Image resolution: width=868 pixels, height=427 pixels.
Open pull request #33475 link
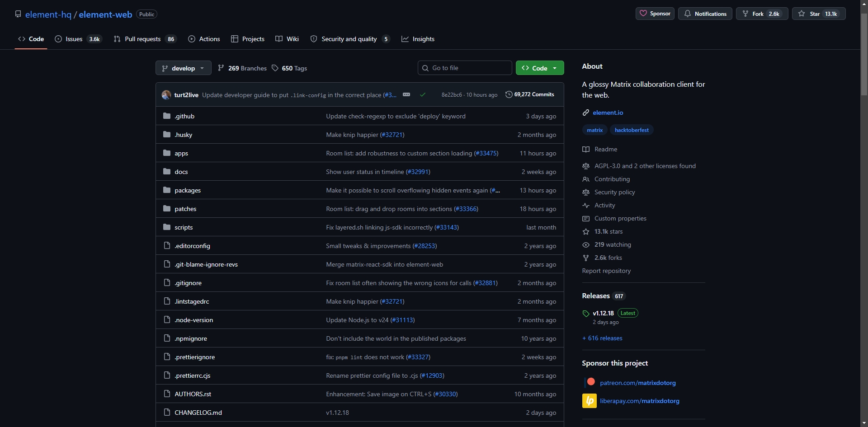pos(486,153)
